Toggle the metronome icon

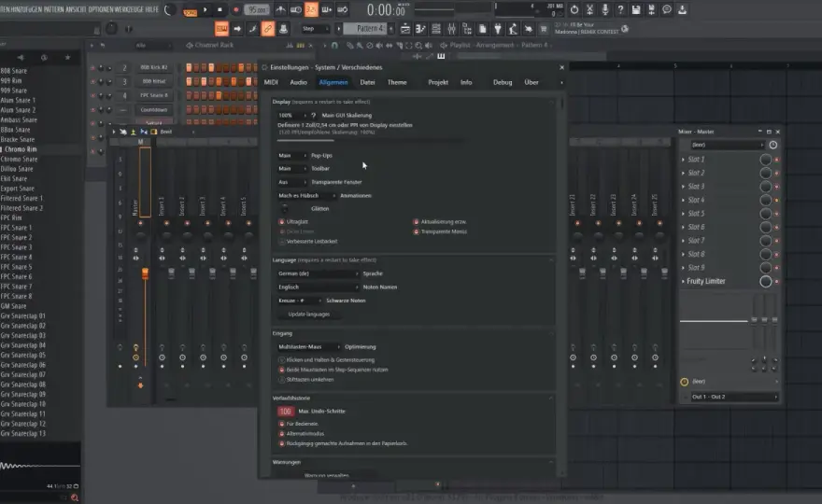tap(280, 9)
